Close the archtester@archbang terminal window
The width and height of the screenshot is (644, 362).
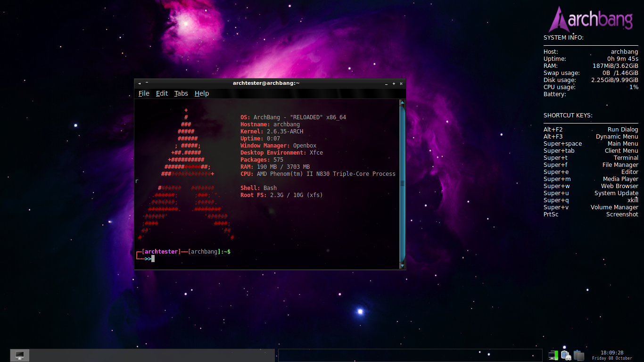pyautogui.click(x=401, y=83)
